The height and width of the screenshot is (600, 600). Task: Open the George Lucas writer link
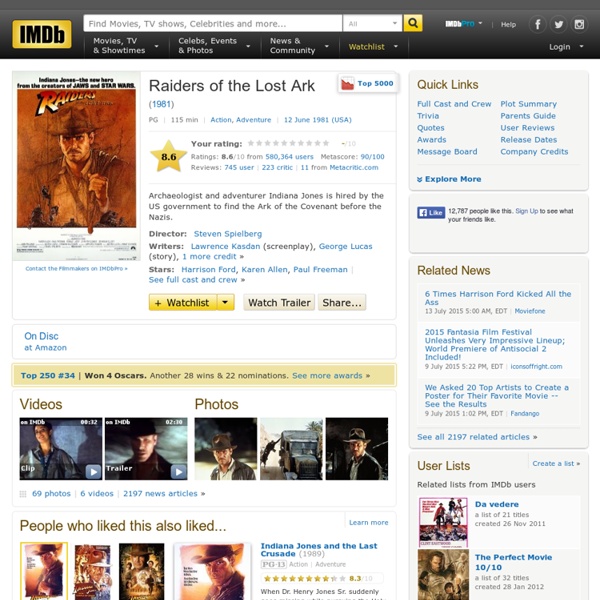(346, 246)
